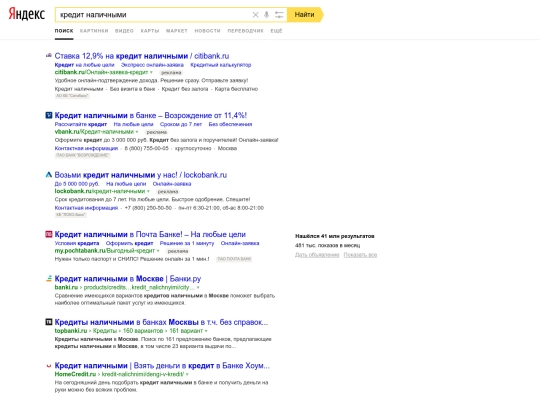
Task: Click Условия кредита sitelink
Action: point(77,243)
